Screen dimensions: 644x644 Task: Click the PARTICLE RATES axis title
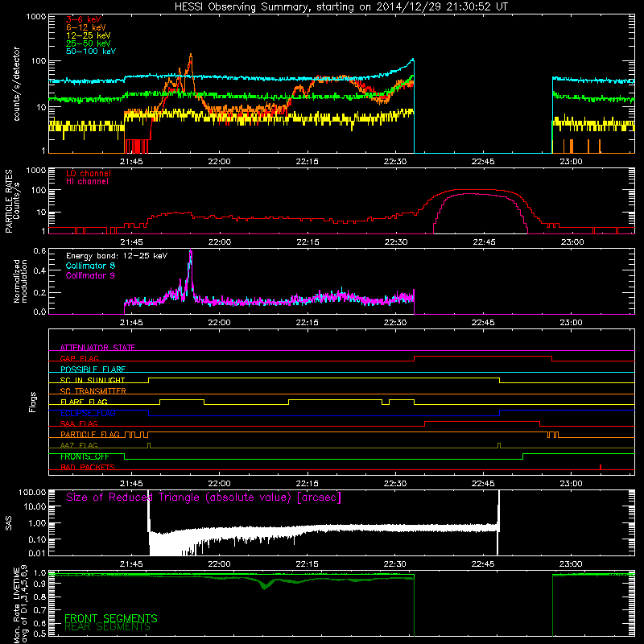(x=9, y=201)
